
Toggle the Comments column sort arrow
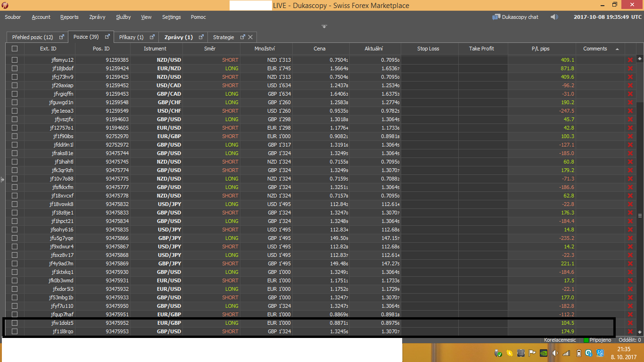[x=617, y=49]
